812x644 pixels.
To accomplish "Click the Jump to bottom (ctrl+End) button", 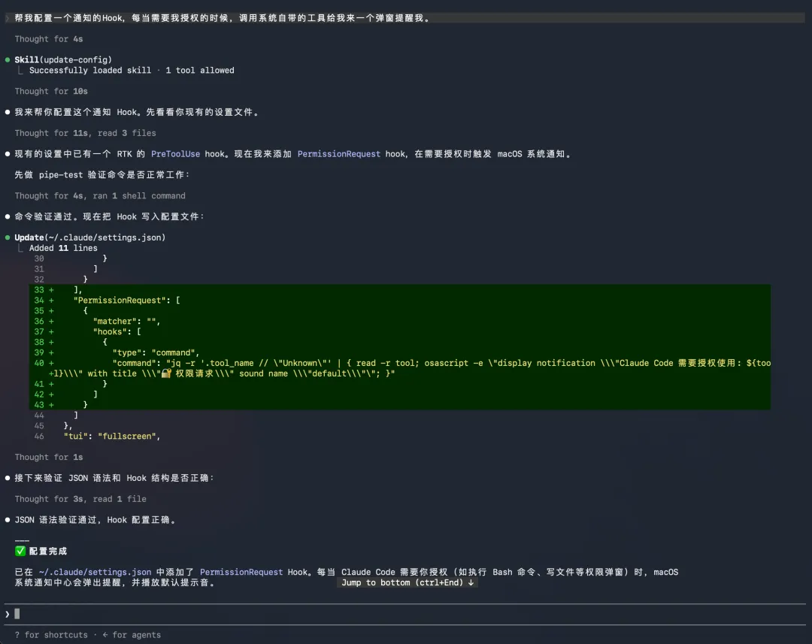I will pos(407,582).
